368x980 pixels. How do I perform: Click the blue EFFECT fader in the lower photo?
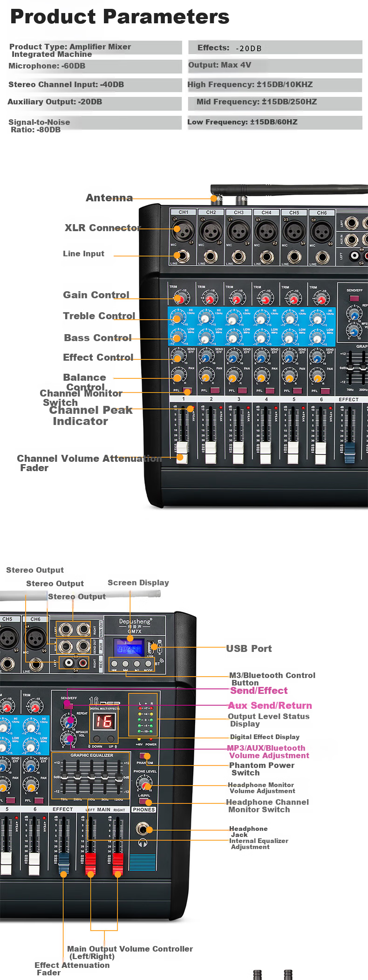coord(63,863)
